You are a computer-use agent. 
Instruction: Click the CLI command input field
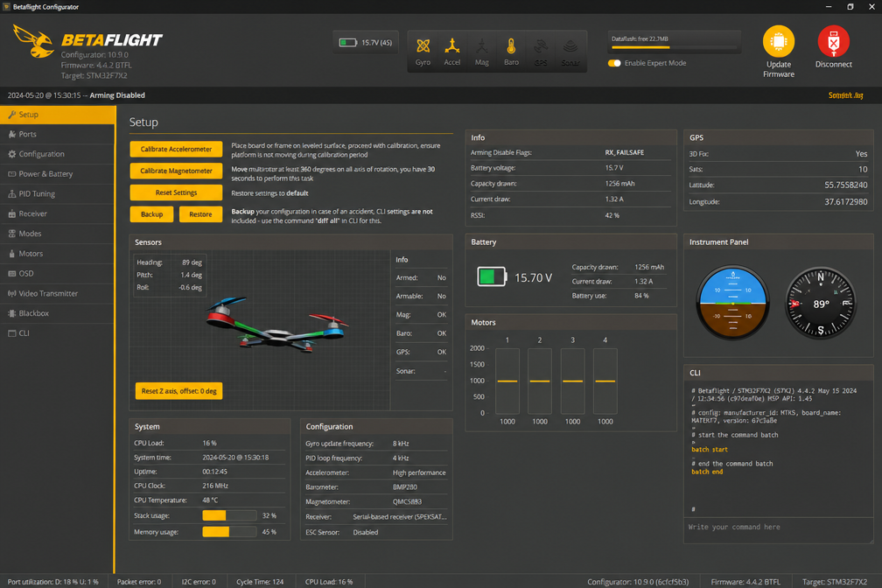click(x=779, y=530)
